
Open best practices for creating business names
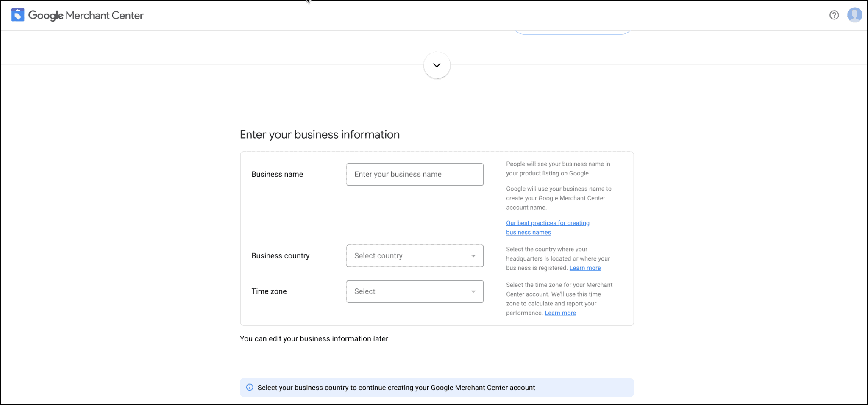(x=548, y=223)
